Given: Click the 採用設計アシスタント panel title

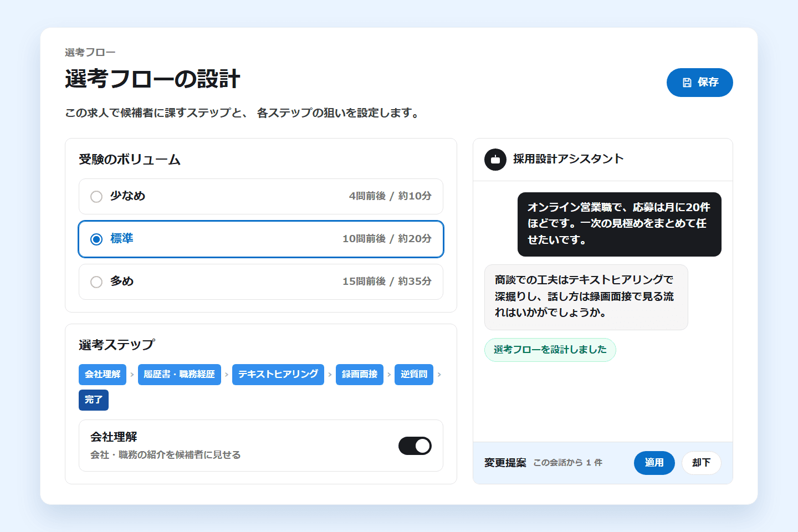Looking at the screenshot, I should pyautogui.click(x=569, y=159).
